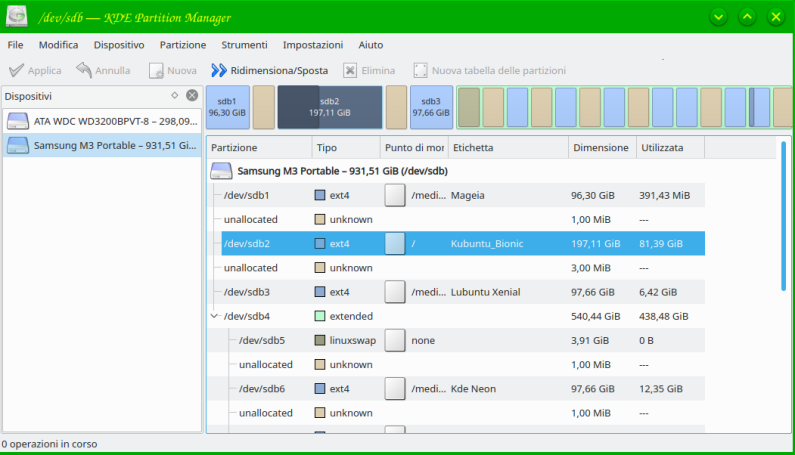
Task: Click Nuova tabella delle partizioni button
Action: pyautogui.click(x=490, y=71)
